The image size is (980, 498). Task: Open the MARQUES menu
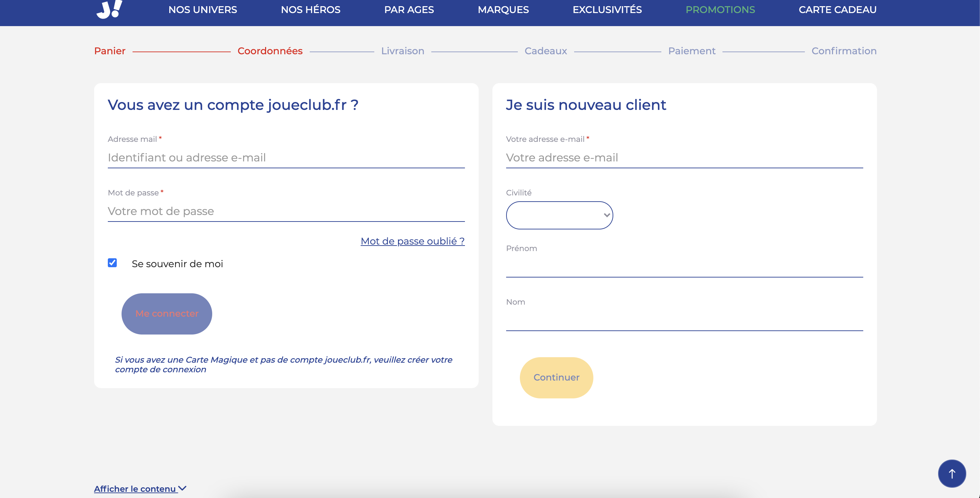503,10
